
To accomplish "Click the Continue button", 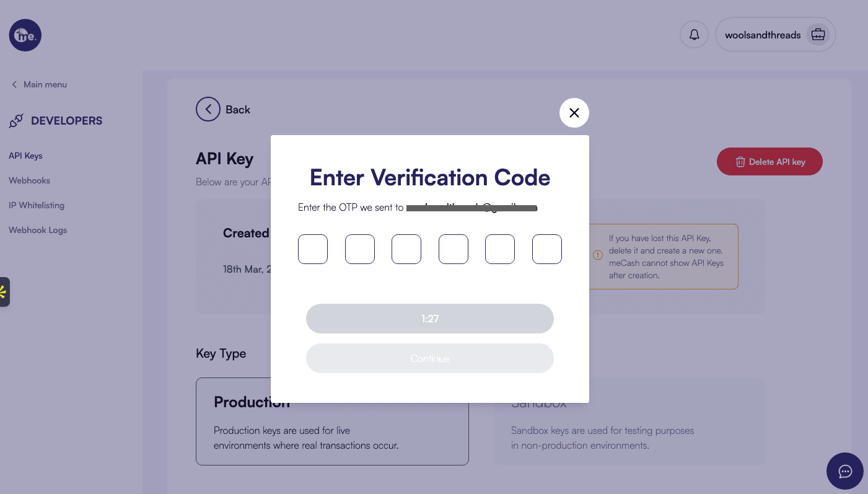I will [430, 358].
